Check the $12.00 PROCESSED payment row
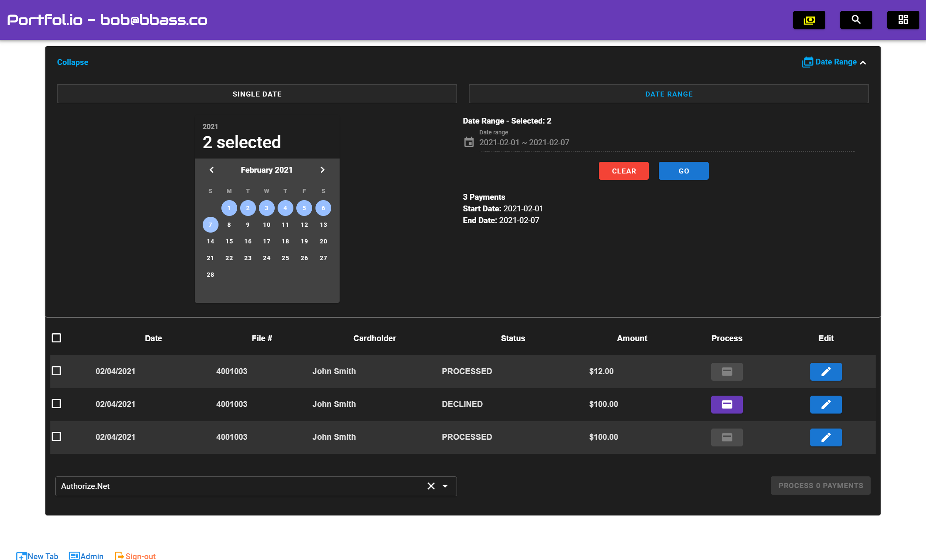Screen dimensions: 926x560 (x=57, y=371)
